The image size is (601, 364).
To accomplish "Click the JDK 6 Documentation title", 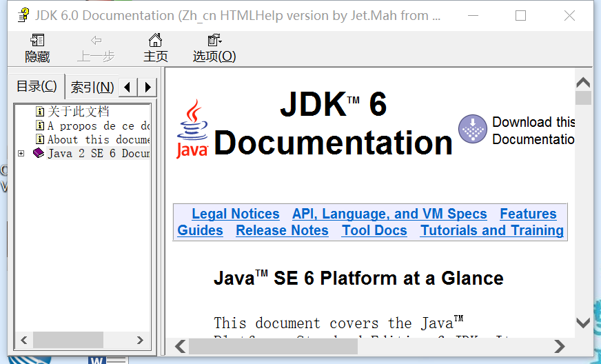I will 334,123.
